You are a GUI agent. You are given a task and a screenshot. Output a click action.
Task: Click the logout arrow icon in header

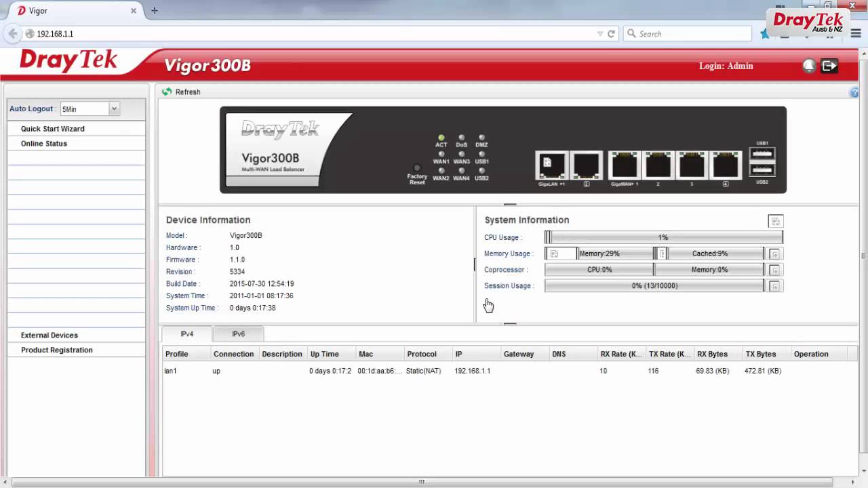click(829, 66)
